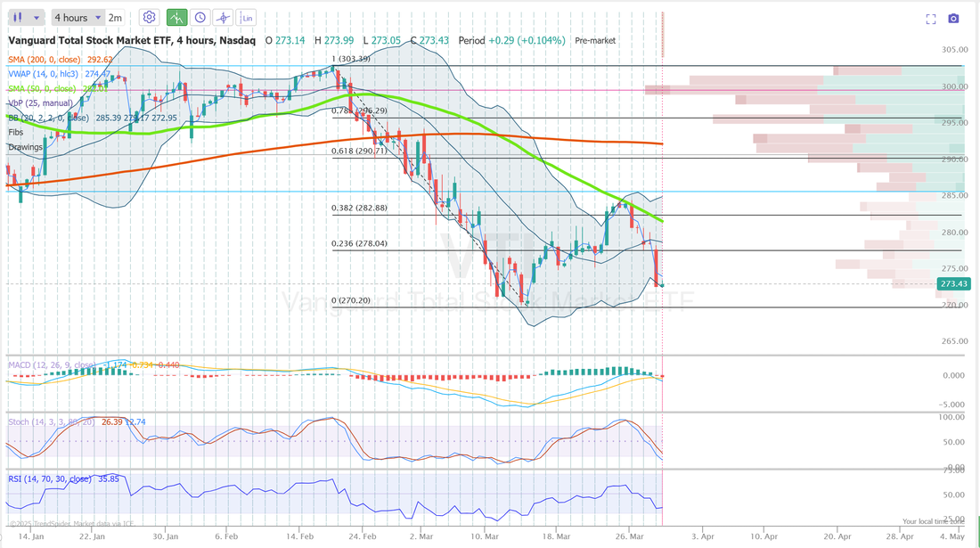Toggle the Lin price scale button
The image size is (980, 548).
(246, 18)
